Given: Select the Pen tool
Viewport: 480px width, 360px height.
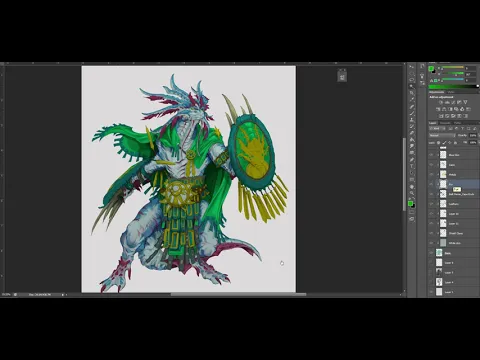Looking at the screenshot, I should (x=412, y=160).
